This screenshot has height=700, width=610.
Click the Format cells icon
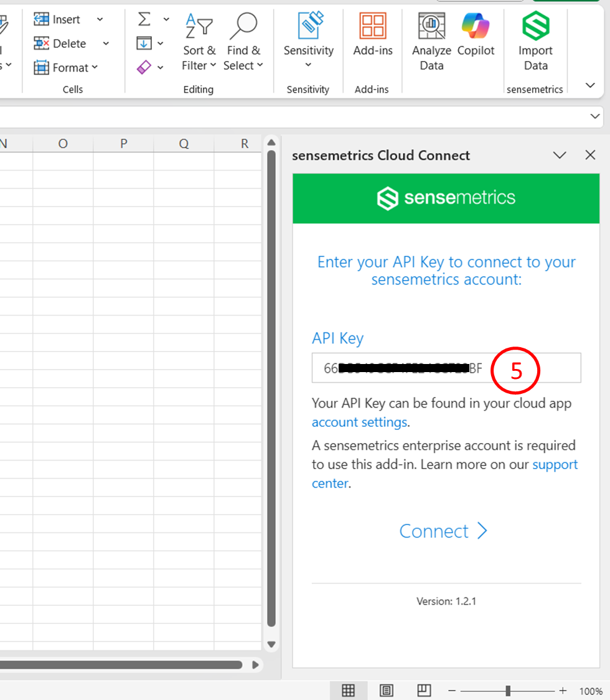(x=41, y=67)
